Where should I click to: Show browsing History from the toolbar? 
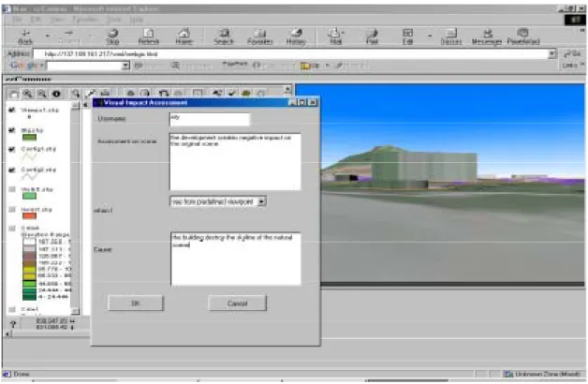click(x=296, y=37)
